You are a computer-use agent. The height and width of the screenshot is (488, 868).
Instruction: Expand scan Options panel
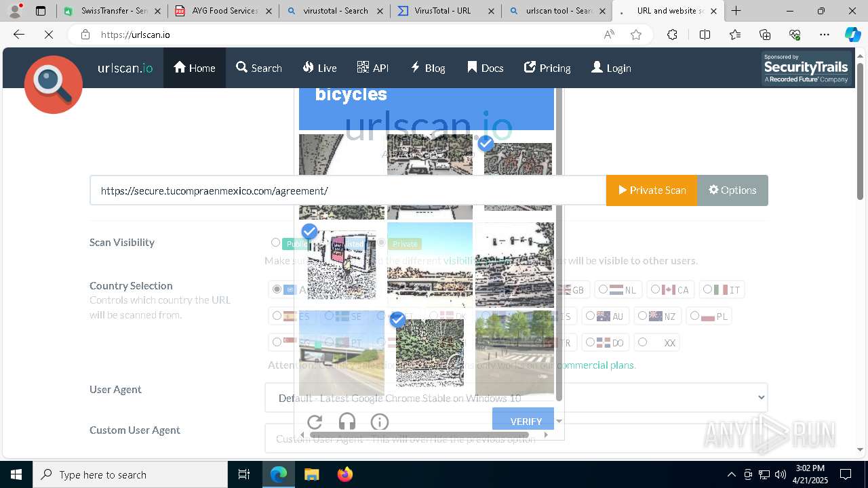pyautogui.click(x=732, y=190)
